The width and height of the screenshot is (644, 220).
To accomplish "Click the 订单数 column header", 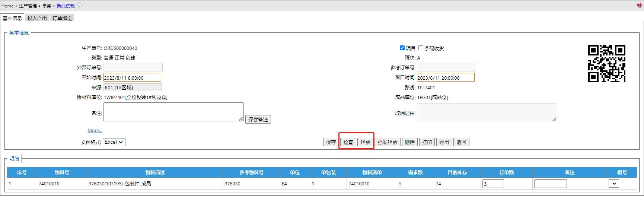I will click(507, 172).
